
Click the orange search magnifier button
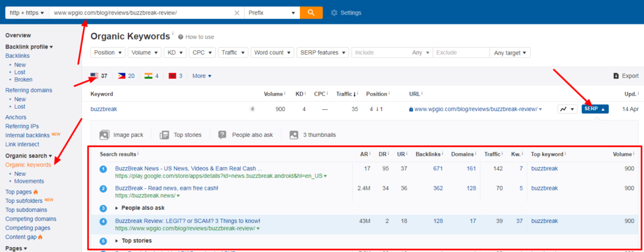coord(311,13)
